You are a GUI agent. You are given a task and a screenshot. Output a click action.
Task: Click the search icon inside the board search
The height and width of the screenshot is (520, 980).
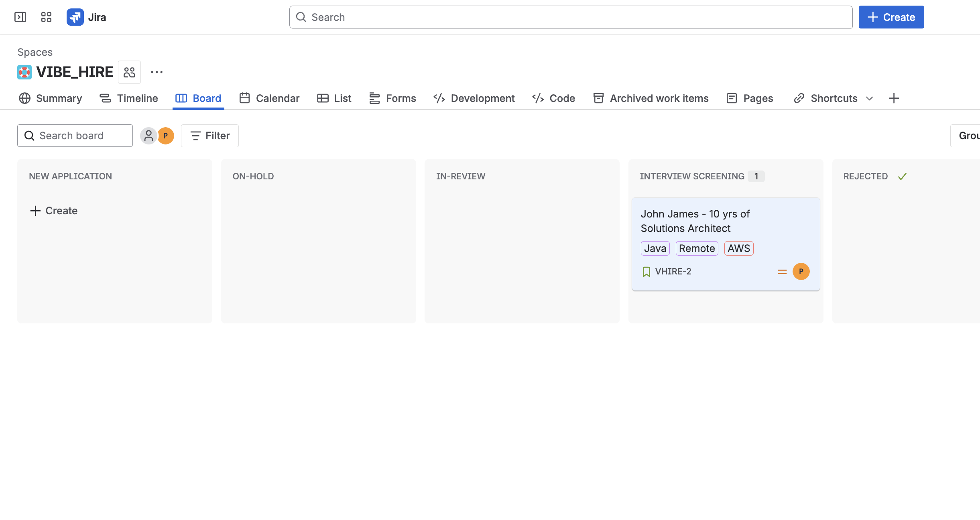29,136
